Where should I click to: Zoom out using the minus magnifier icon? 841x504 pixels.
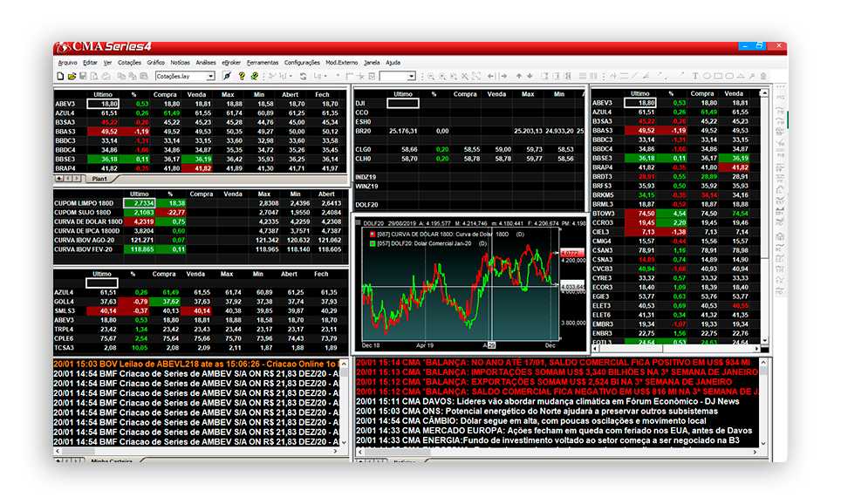(x=431, y=76)
